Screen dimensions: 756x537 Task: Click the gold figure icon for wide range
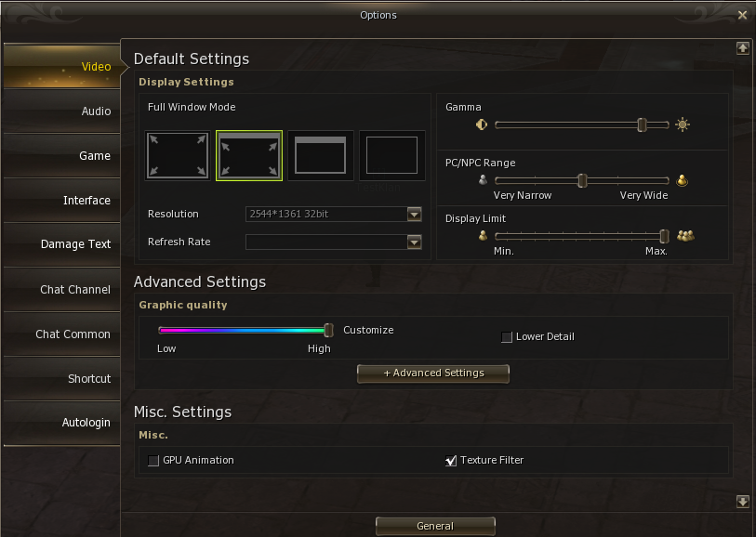click(x=682, y=181)
